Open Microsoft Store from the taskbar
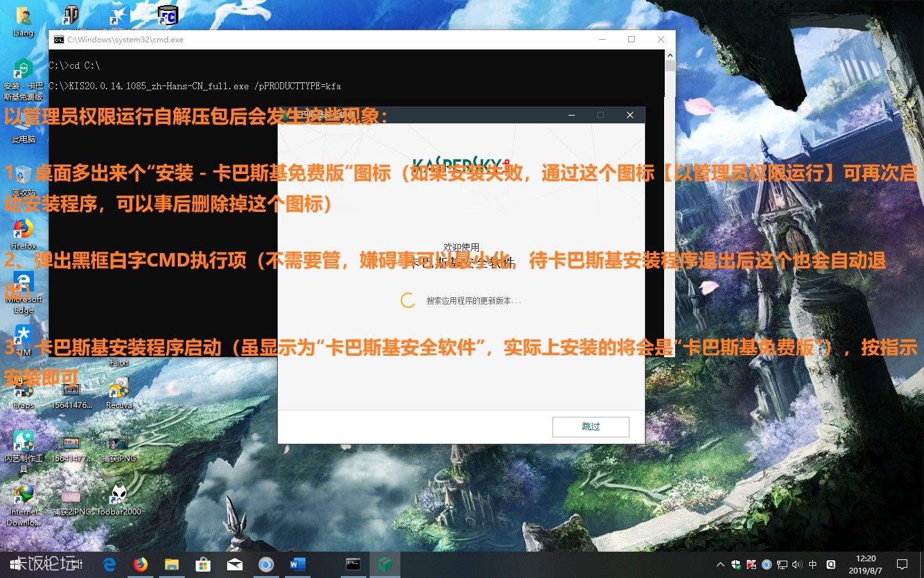 203,565
